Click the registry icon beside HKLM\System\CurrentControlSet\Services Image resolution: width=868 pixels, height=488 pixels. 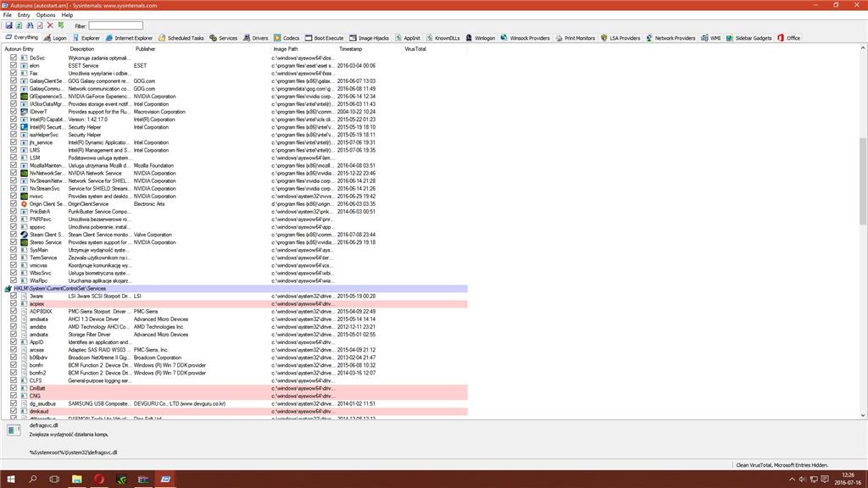click(x=8, y=288)
